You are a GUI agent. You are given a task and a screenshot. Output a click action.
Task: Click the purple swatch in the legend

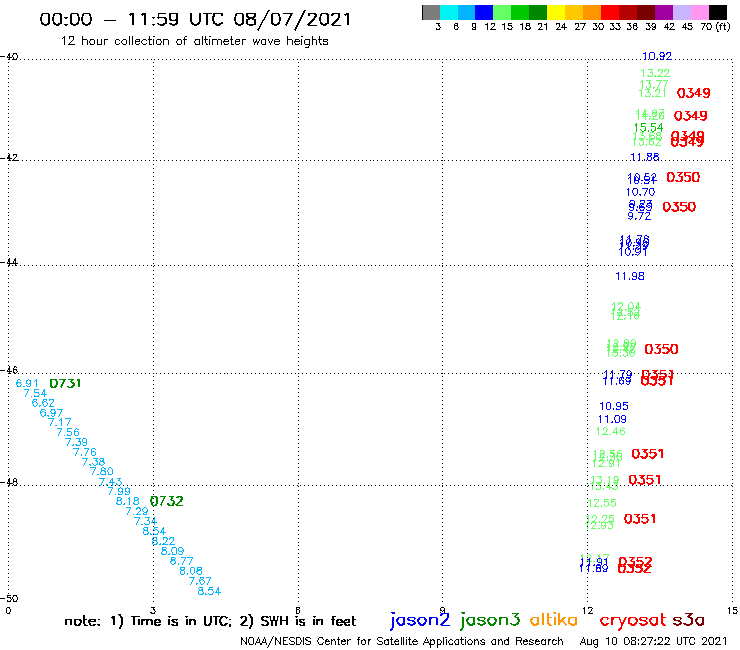point(664,12)
